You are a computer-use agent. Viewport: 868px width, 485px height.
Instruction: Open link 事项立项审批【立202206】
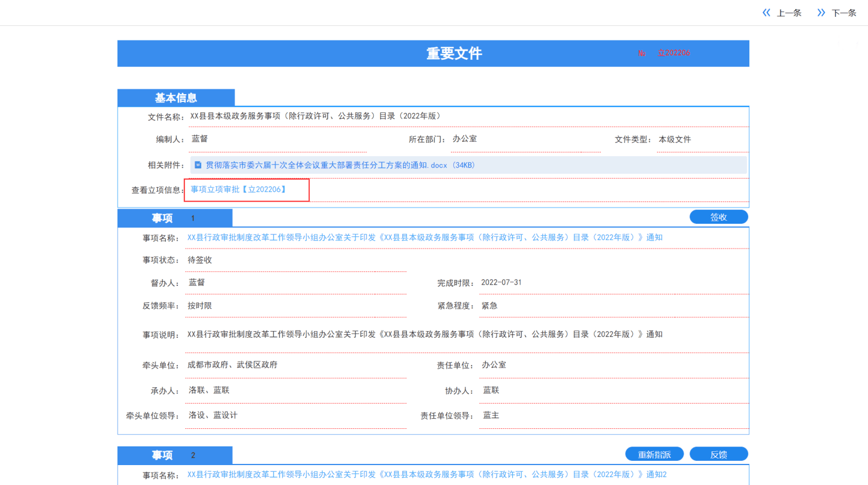coord(238,189)
